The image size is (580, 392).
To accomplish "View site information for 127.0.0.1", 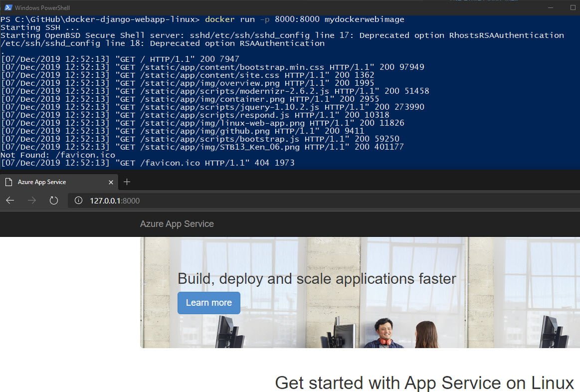I will click(78, 200).
